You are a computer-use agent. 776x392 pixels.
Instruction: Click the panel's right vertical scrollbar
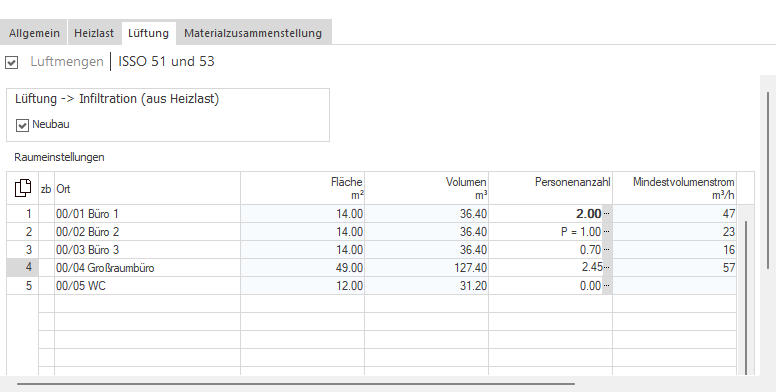pyautogui.click(x=768, y=181)
